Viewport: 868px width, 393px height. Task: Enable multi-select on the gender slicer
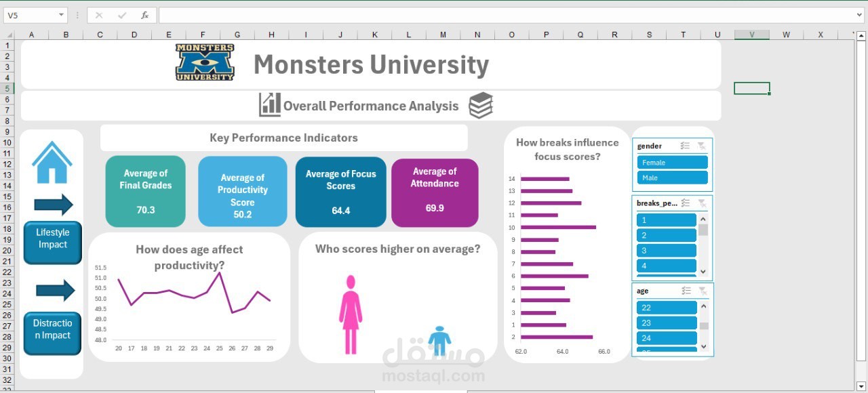(686, 146)
